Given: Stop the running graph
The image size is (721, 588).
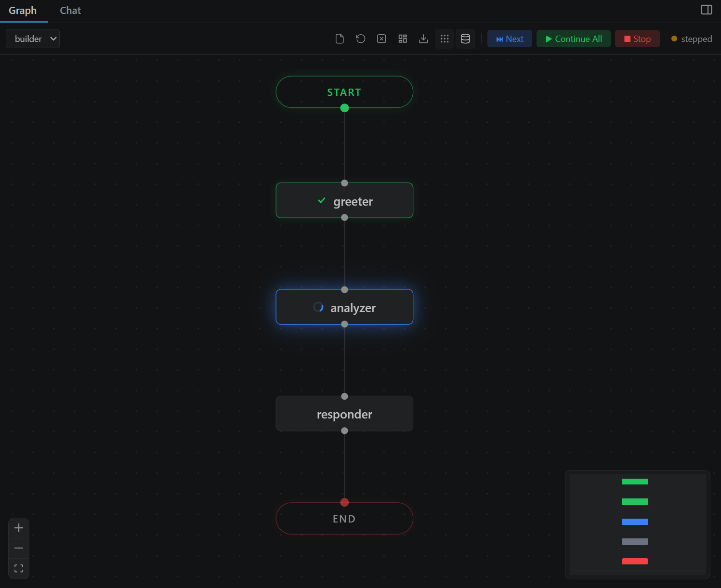Looking at the screenshot, I should click(x=637, y=39).
